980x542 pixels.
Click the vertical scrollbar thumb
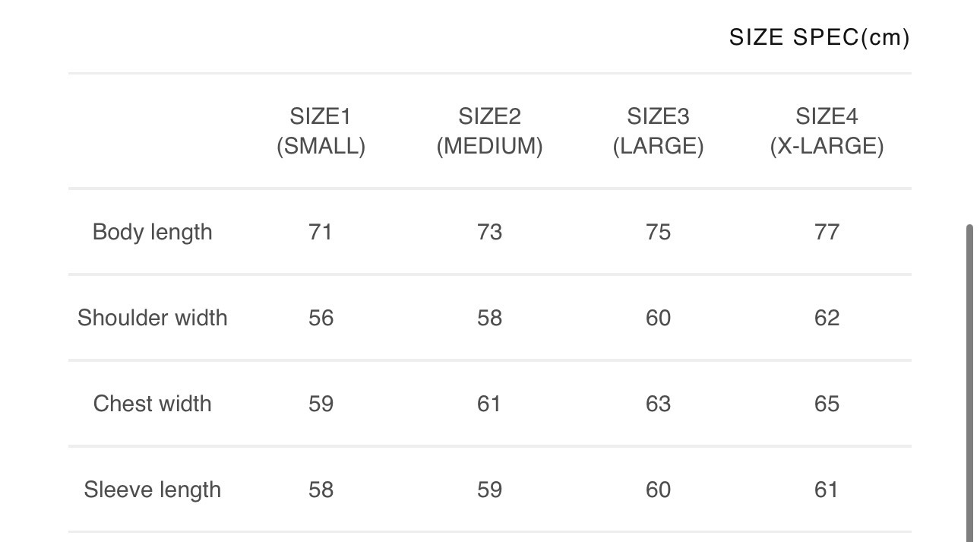coord(969,380)
